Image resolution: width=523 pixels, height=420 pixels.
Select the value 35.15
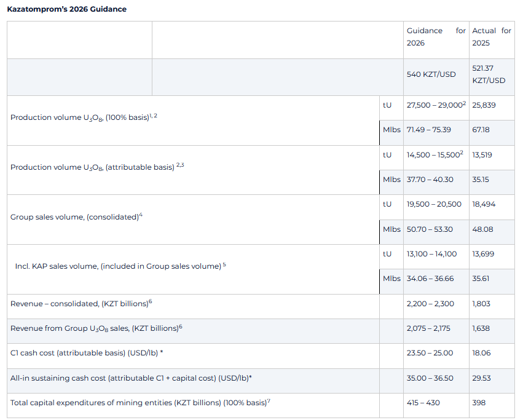481,180
